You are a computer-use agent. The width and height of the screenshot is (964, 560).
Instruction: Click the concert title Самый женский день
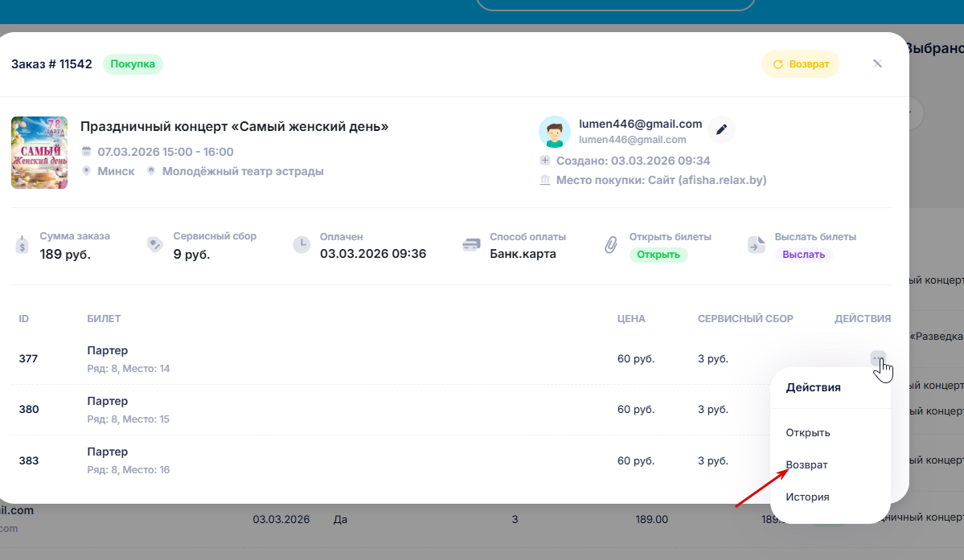[x=234, y=126]
